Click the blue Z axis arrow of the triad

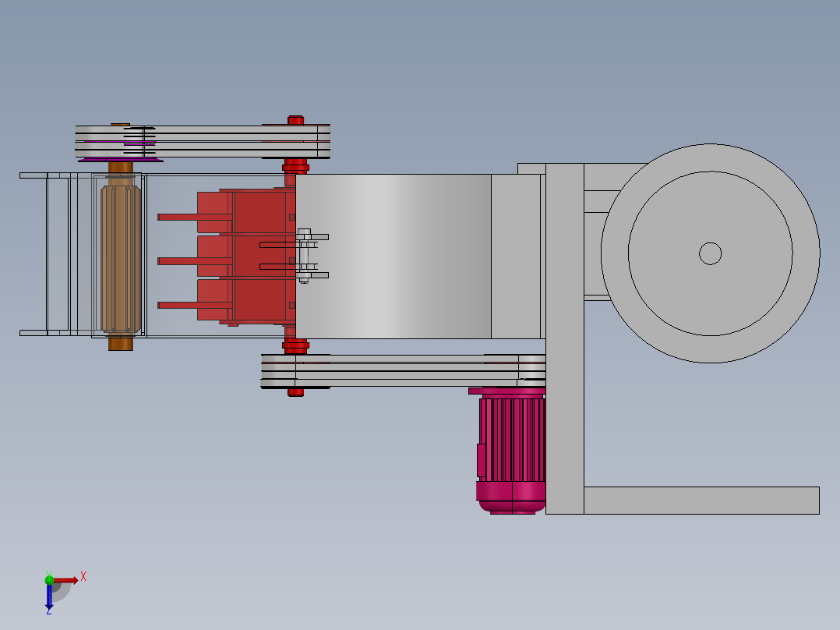(x=49, y=596)
